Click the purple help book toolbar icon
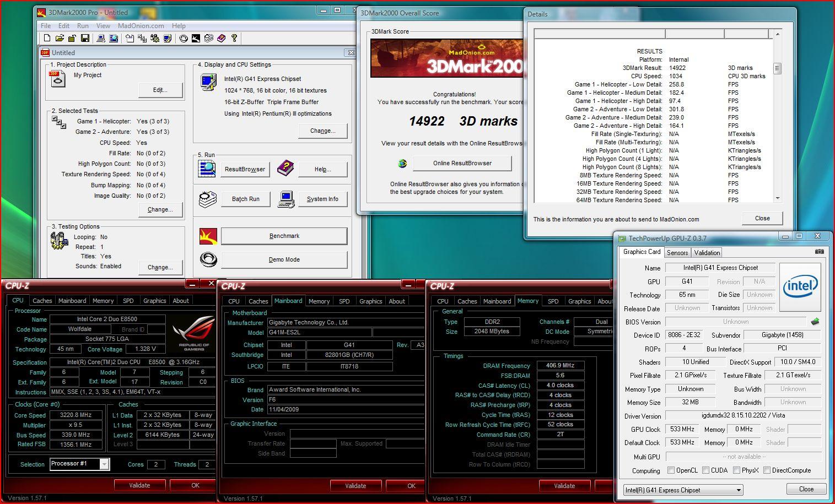835x504 pixels. [221, 38]
